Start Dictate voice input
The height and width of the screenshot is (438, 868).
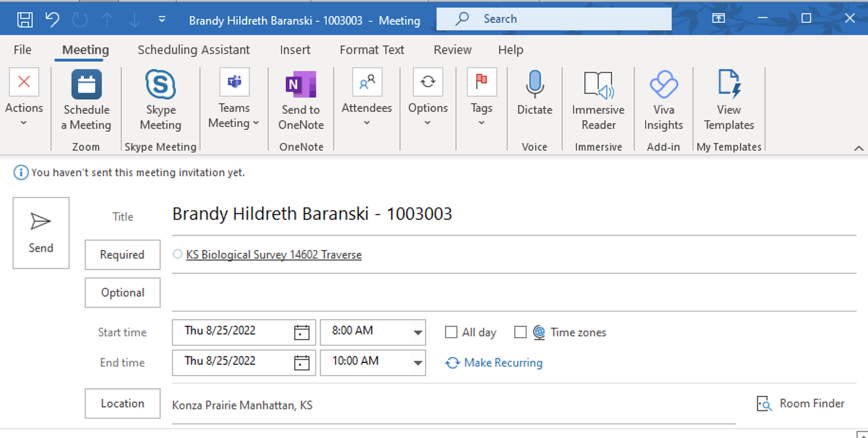click(534, 85)
